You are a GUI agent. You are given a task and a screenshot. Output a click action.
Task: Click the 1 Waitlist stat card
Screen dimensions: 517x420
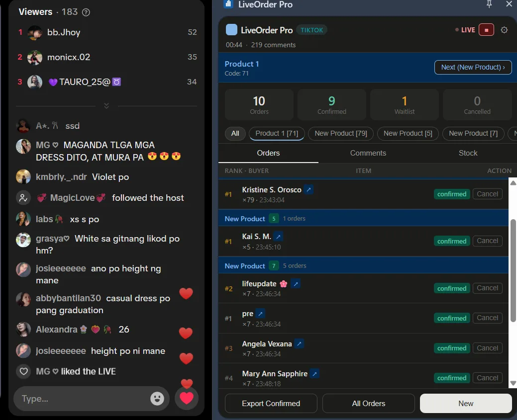coord(404,105)
